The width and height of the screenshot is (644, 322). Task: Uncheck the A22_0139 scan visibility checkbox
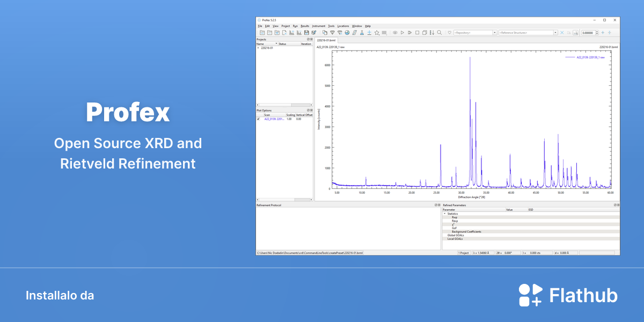click(x=258, y=119)
